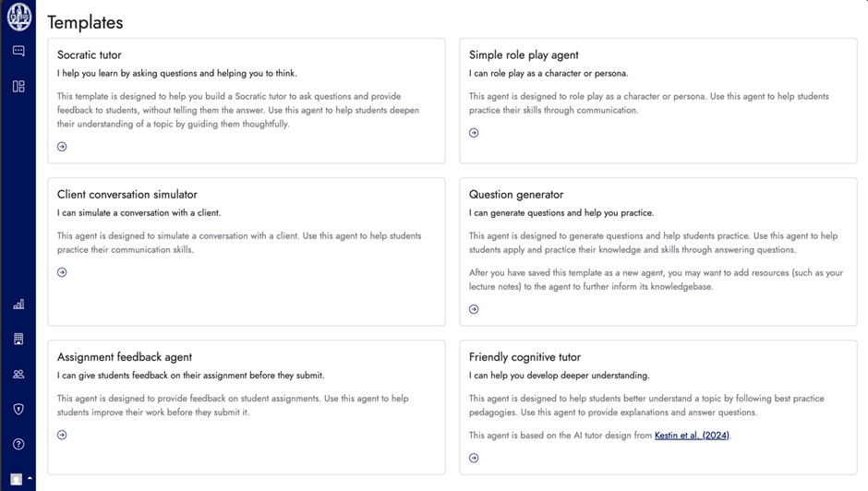Open Client conversation simulator arrow icon

[62, 272]
